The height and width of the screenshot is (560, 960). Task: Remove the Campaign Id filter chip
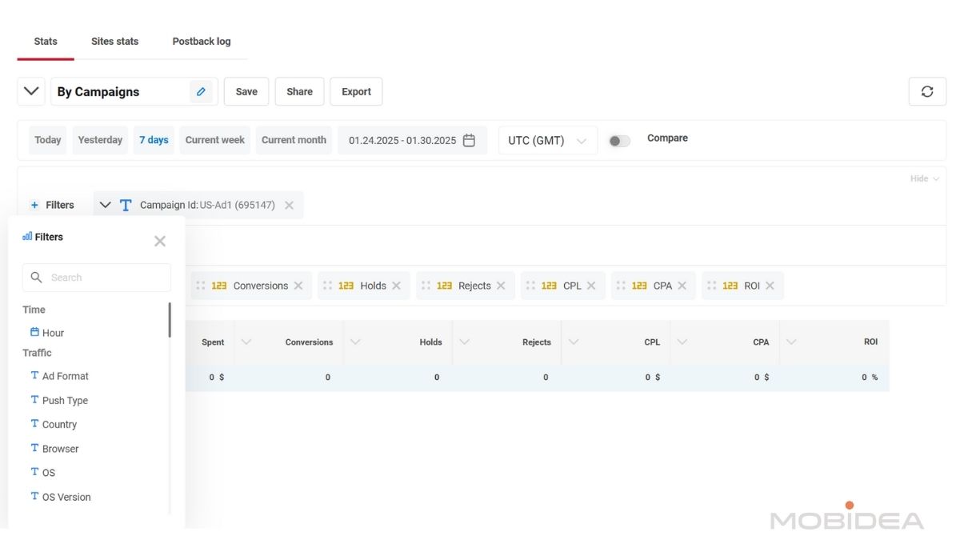[289, 206]
